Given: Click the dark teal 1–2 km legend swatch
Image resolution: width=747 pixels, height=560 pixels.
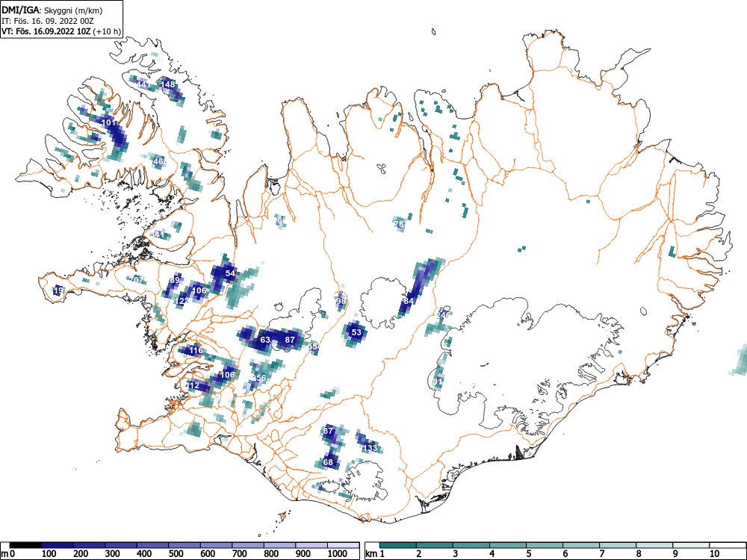Looking at the screenshot, I should (x=398, y=545).
